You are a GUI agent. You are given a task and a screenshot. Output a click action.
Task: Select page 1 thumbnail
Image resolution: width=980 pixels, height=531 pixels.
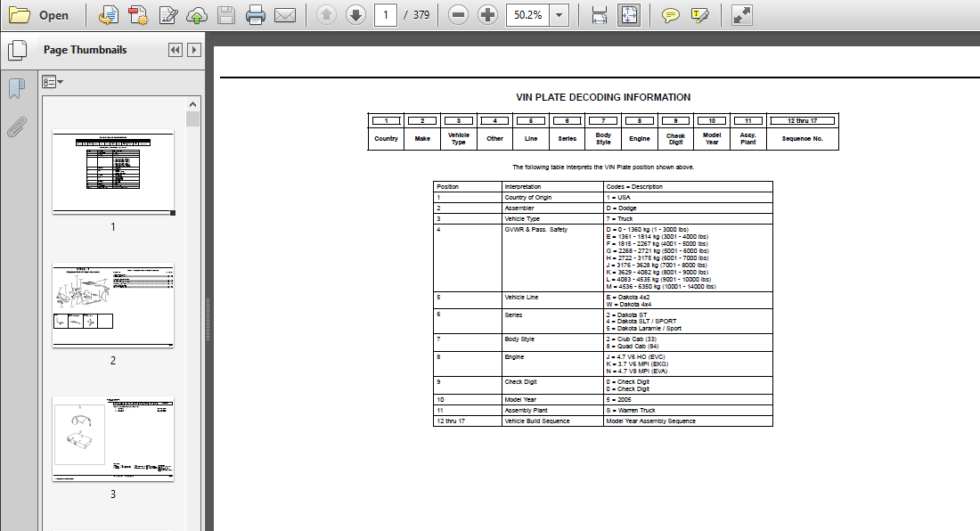coord(113,172)
